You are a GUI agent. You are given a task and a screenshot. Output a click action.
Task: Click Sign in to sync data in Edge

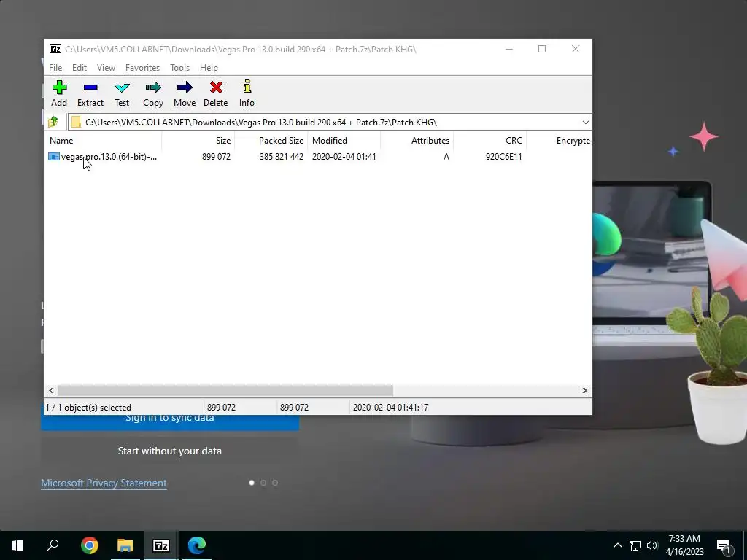click(x=170, y=418)
